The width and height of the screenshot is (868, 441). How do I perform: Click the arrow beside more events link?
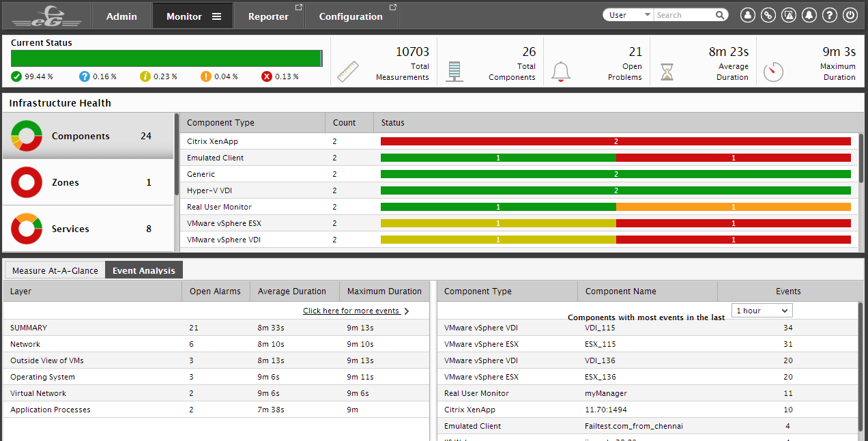coord(407,311)
